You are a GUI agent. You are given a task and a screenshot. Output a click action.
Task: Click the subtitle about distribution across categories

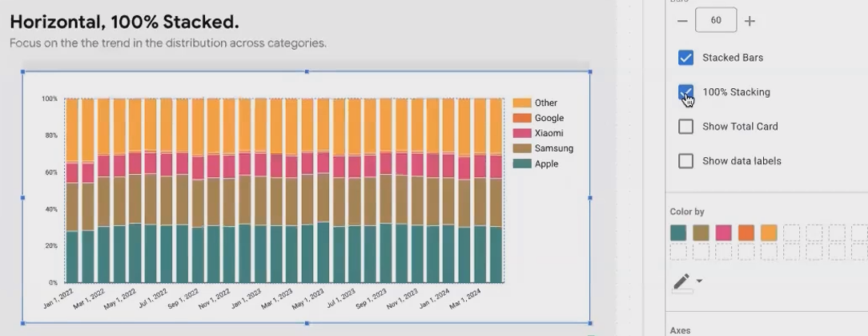point(167,43)
